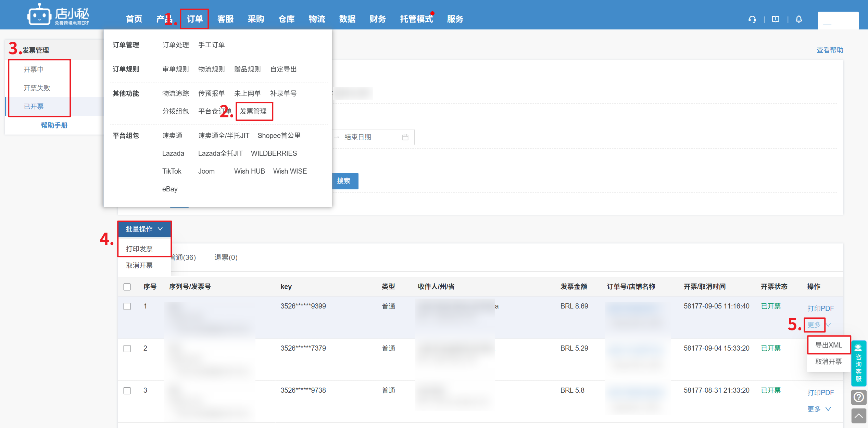The height and width of the screenshot is (428, 868).
Task: Toggle the select-all checkbox in table header
Action: click(x=127, y=287)
